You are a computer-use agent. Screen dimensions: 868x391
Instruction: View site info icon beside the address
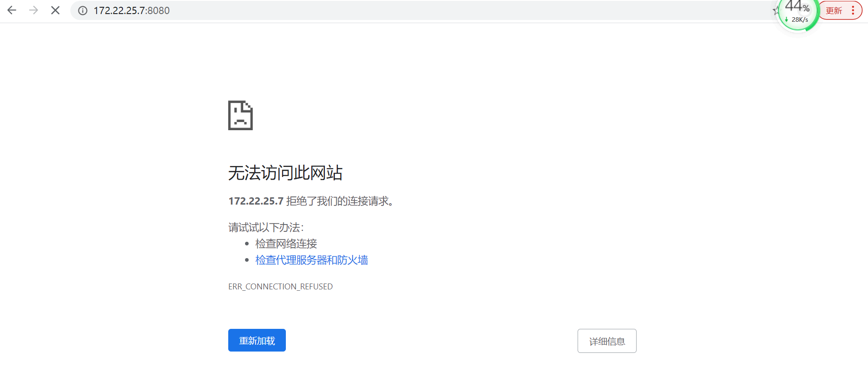coord(83,10)
